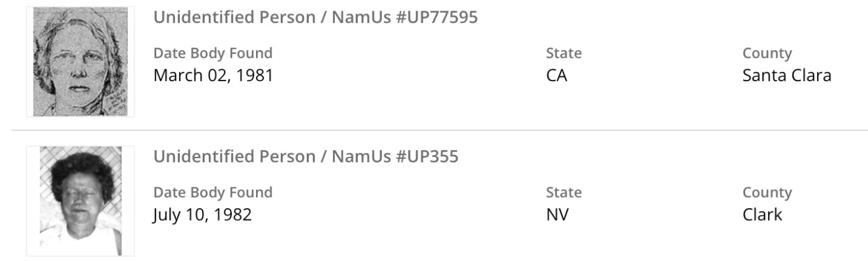This screenshot has width=868, height=261.
Task: Click "Date Body Found" label above March 02, 1981
Action: (x=213, y=53)
